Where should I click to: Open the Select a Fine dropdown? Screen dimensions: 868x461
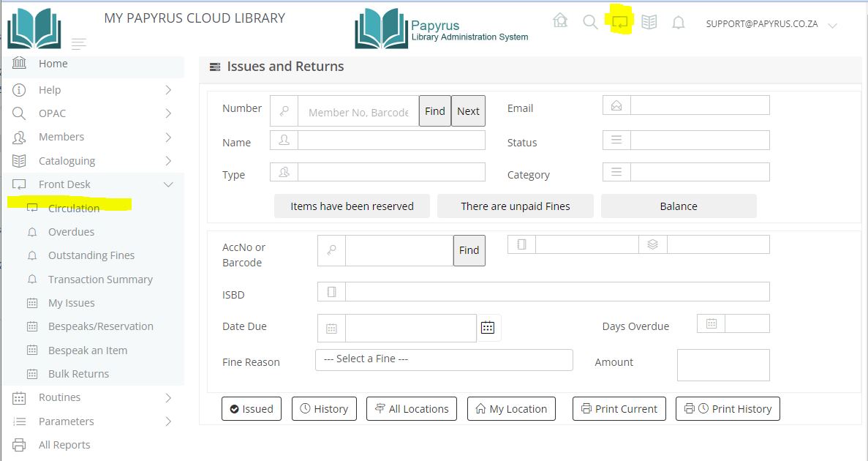pos(444,359)
